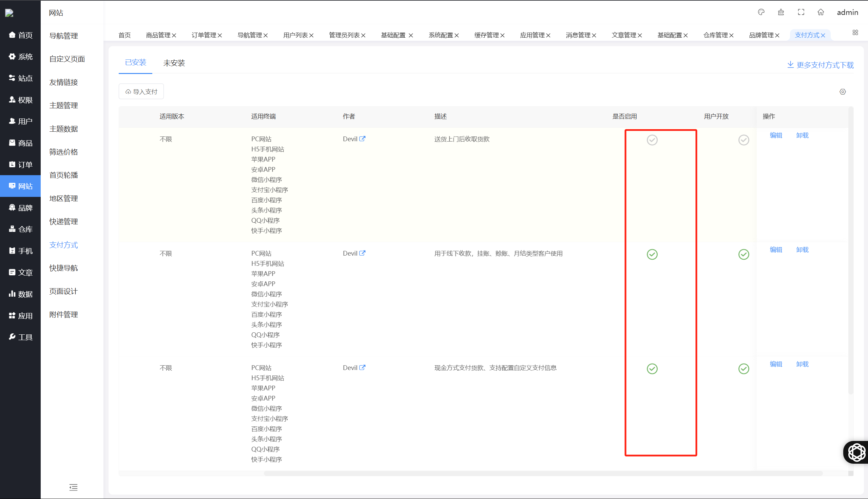Screen dimensions: 868x499
Task: Close the 支付方式 tab
Action: pos(823,35)
